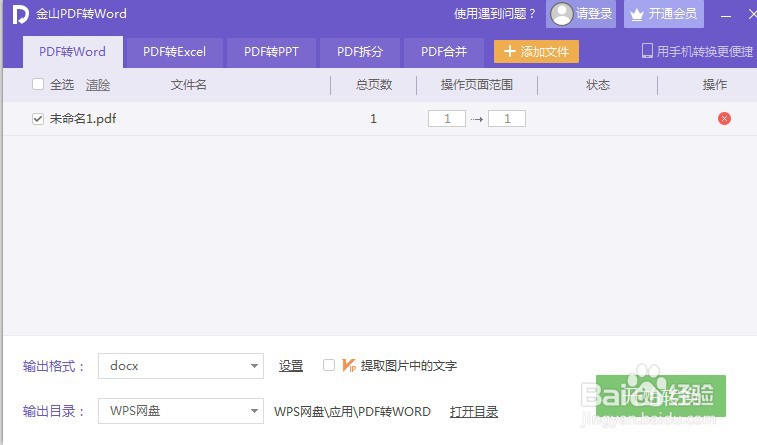757x445 pixels.
Task: Click the Kingsoft PDF app logo icon
Action: [20, 14]
